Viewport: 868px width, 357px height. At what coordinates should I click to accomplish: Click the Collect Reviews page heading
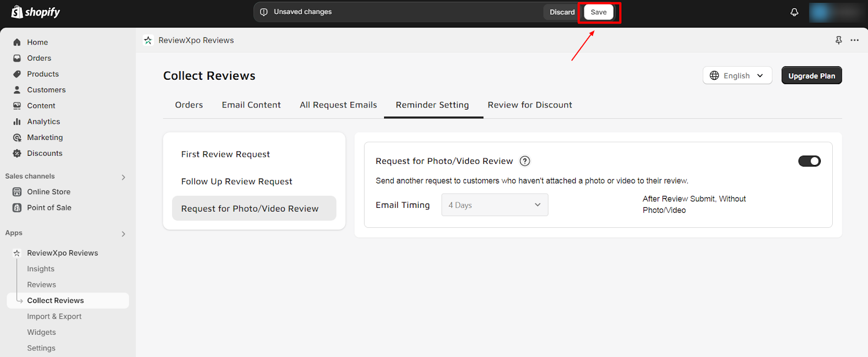tap(209, 75)
